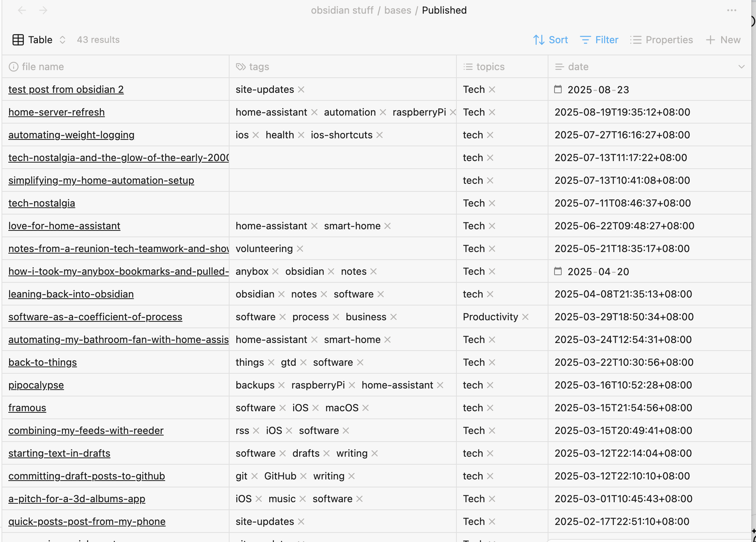
Task: Click the calendar icon beside 2025-08-23
Action: tap(558, 89)
